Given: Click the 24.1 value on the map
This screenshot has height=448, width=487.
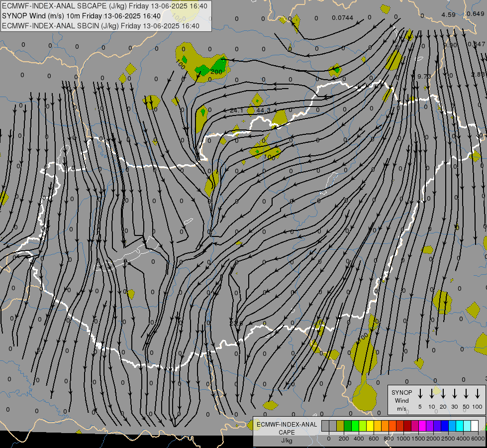Looking at the screenshot, I should pos(236,111).
